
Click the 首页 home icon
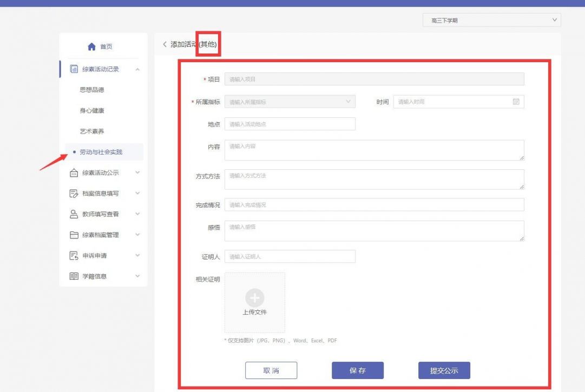[x=93, y=46]
